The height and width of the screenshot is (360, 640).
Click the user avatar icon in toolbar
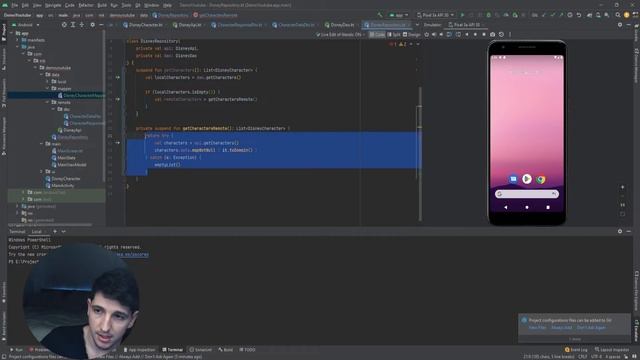coord(627,15)
